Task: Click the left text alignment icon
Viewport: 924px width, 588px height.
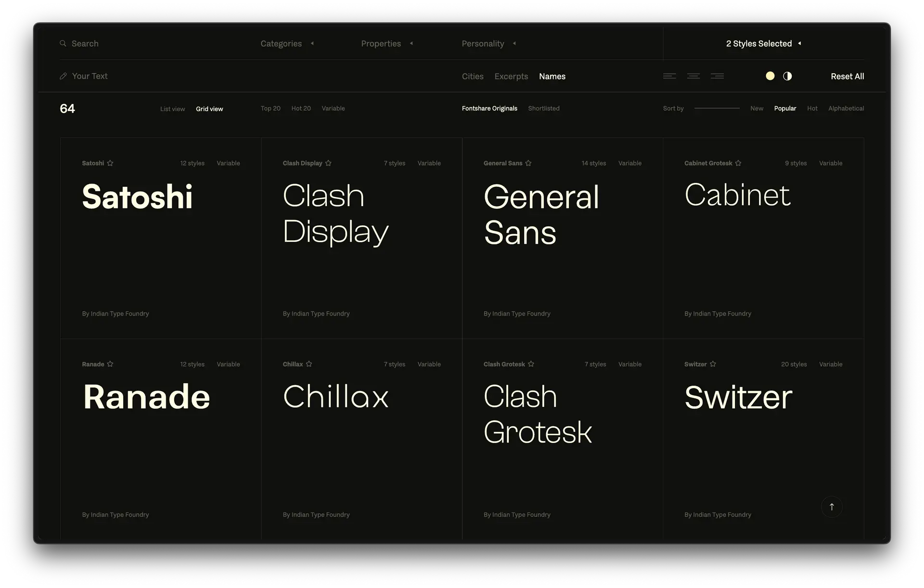Action: click(x=669, y=76)
